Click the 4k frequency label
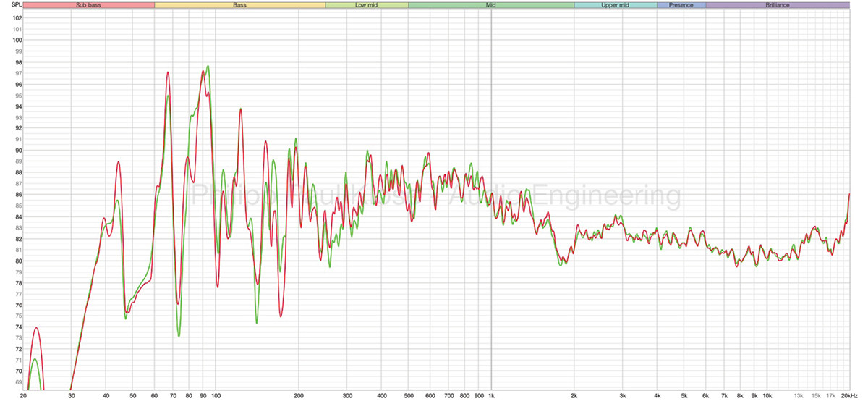The image size is (868, 404). click(658, 397)
